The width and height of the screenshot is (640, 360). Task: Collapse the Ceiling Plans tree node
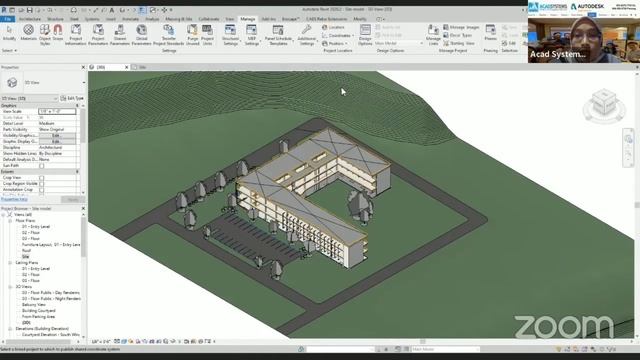[x=10, y=263]
